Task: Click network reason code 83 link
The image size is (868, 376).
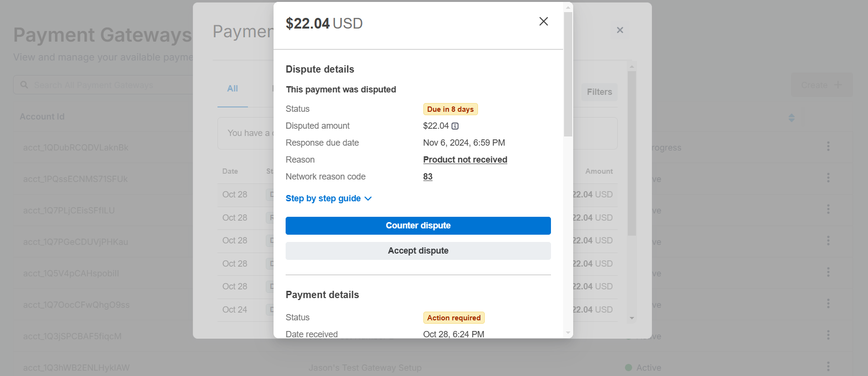Action: (x=428, y=177)
